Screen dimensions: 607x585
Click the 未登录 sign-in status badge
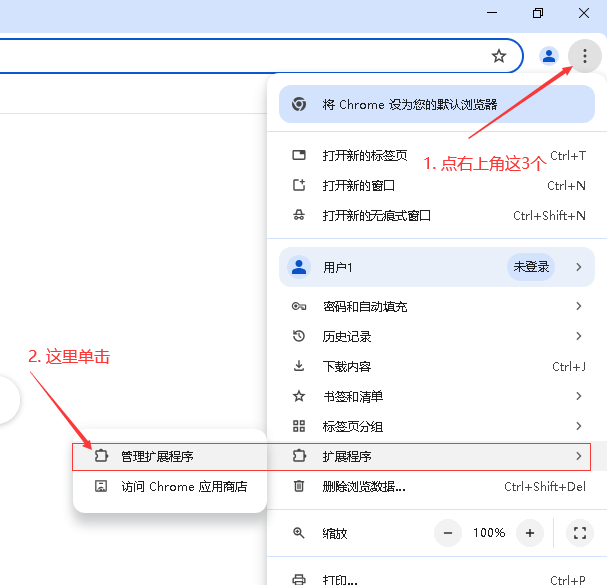click(x=531, y=267)
